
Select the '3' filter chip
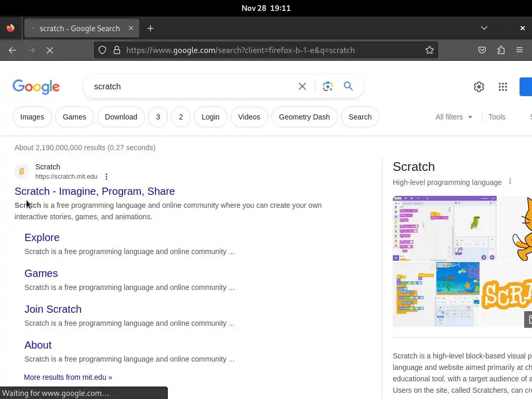coord(158,117)
